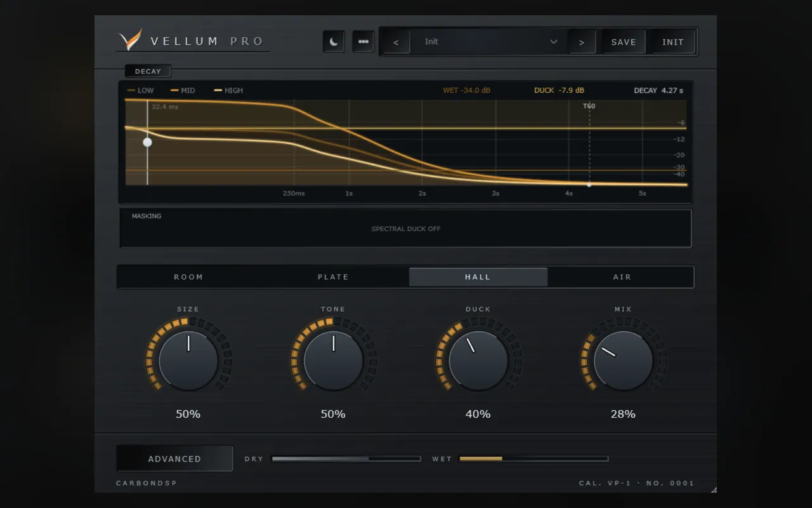Open the Init preset dropdown
Screen dimensions: 812x508
click(488, 42)
